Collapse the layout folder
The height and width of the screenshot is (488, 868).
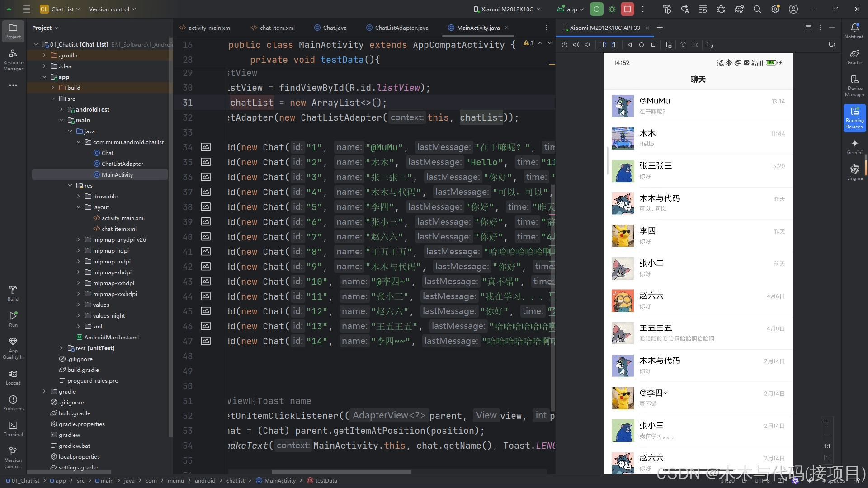pyautogui.click(x=79, y=207)
